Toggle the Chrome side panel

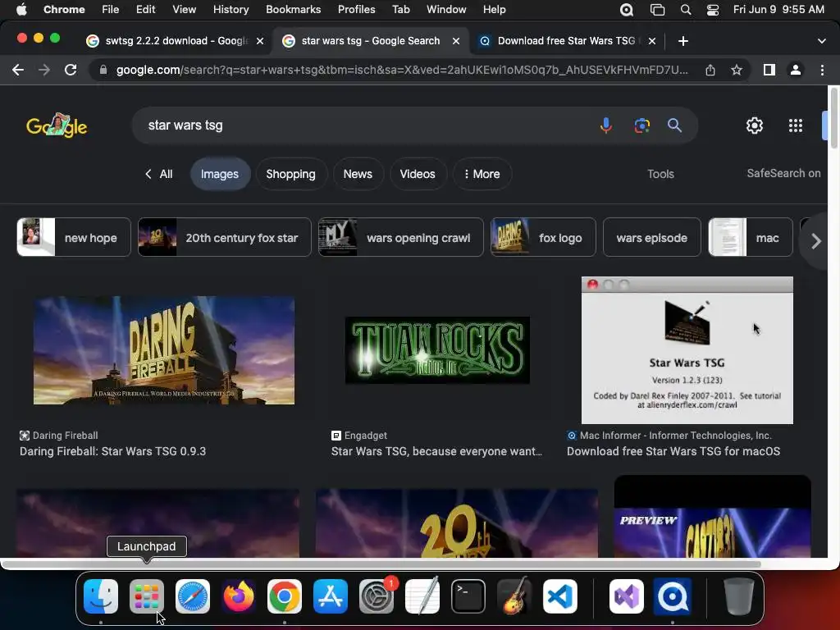769,70
